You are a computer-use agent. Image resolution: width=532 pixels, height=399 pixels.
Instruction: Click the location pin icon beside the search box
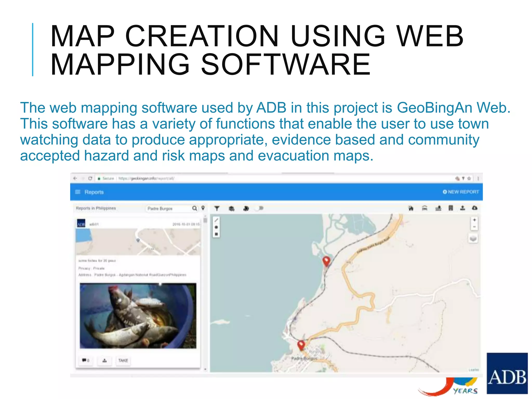[203, 208]
